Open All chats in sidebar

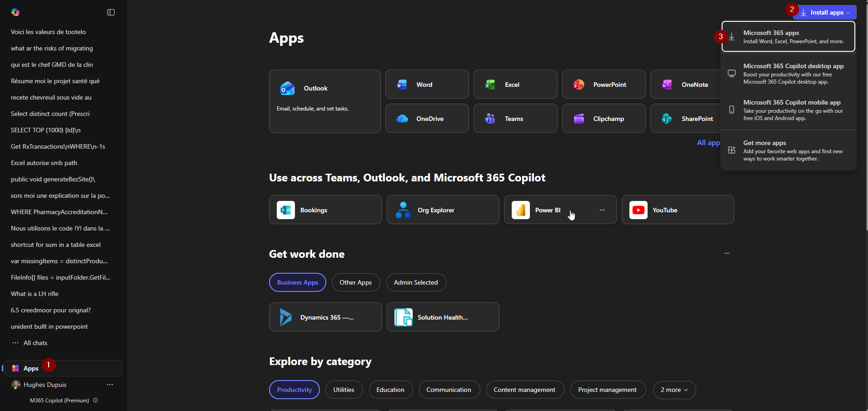35,343
